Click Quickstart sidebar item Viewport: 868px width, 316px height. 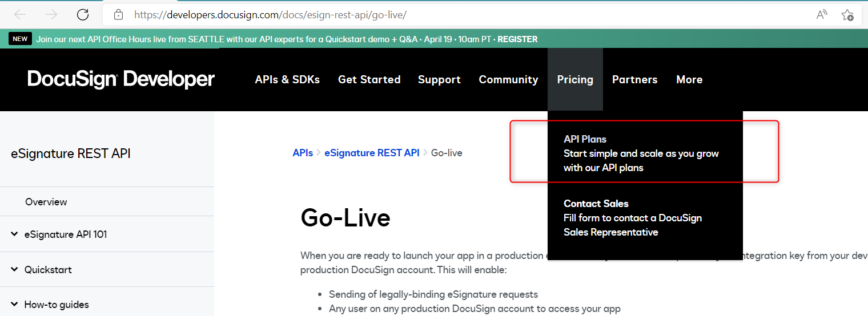click(x=48, y=269)
